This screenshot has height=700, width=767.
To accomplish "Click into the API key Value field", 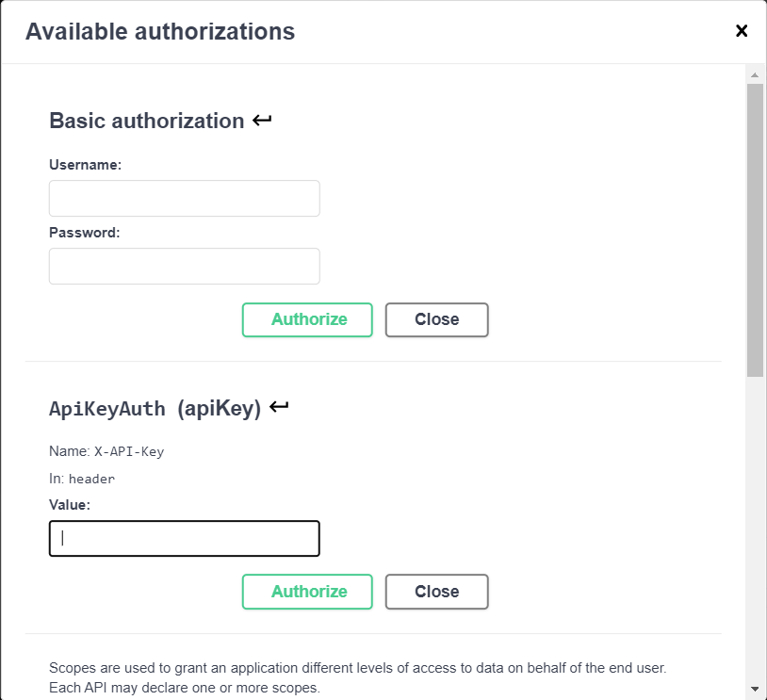I will [185, 538].
